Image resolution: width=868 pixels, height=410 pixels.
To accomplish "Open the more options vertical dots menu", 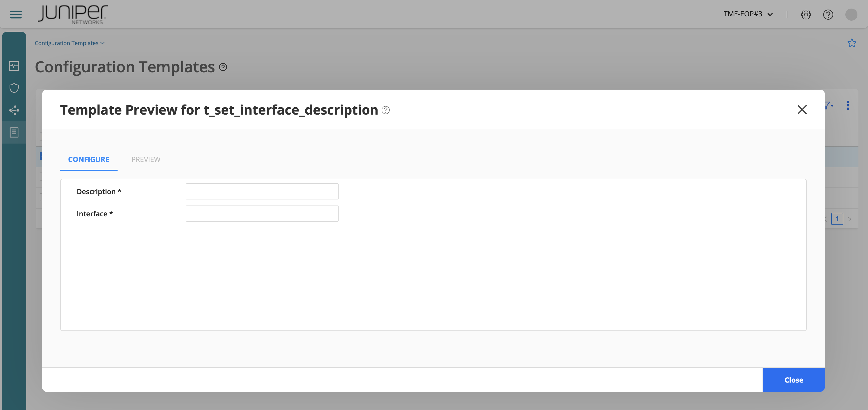I will [848, 105].
